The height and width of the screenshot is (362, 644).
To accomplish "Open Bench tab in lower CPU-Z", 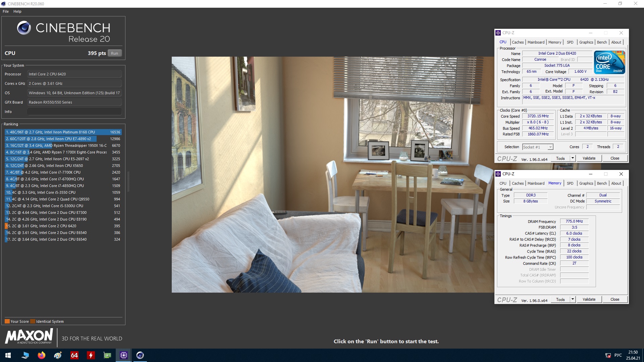I will click(602, 183).
